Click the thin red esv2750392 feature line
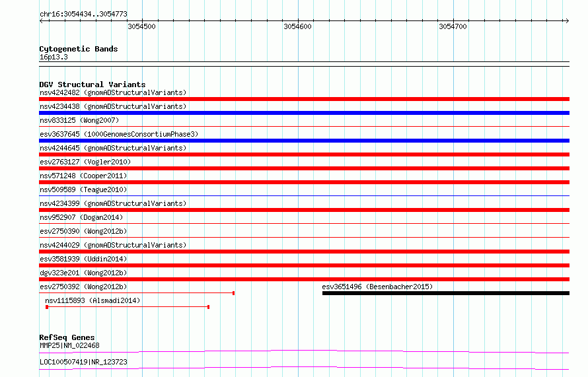 [137, 293]
